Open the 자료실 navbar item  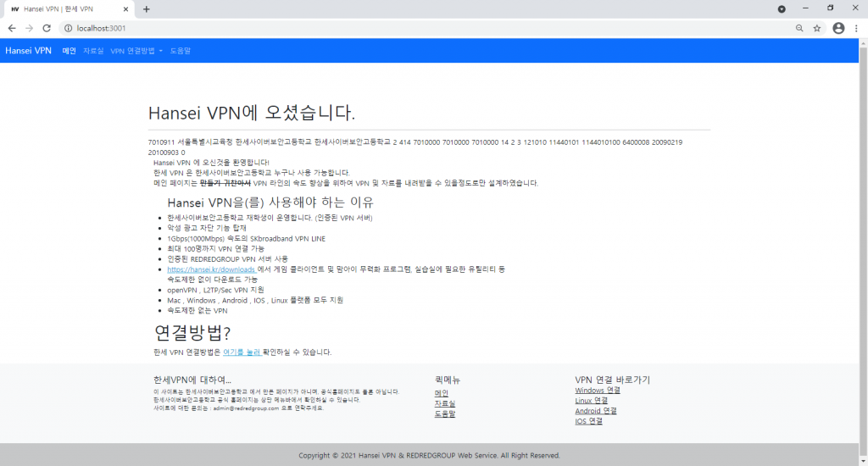[93, 51]
